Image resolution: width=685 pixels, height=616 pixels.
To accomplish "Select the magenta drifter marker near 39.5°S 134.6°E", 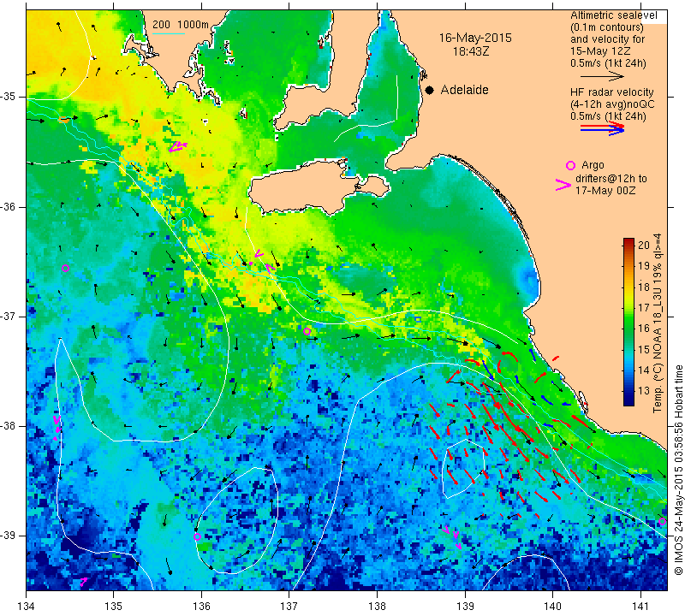I will pos(83,581).
